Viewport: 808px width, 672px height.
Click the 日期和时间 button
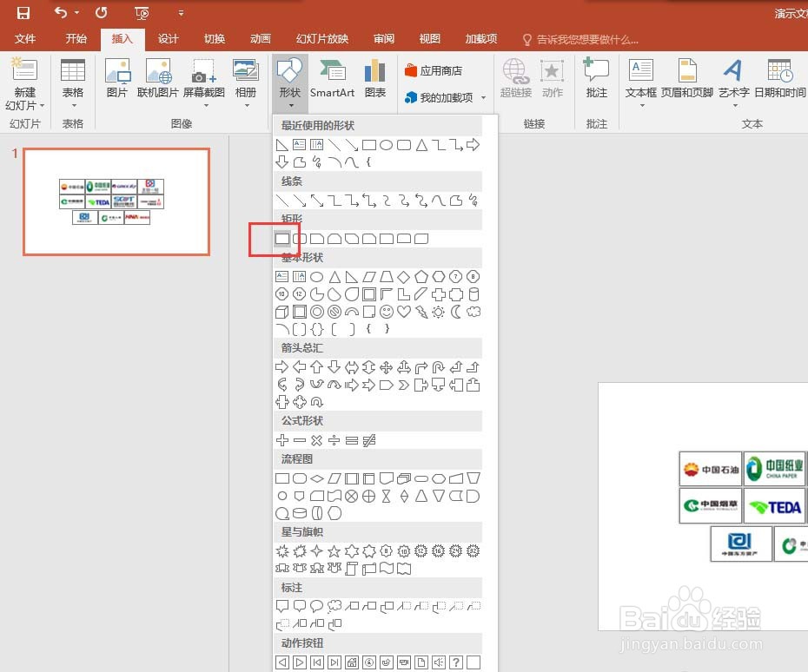click(x=779, y=78)
